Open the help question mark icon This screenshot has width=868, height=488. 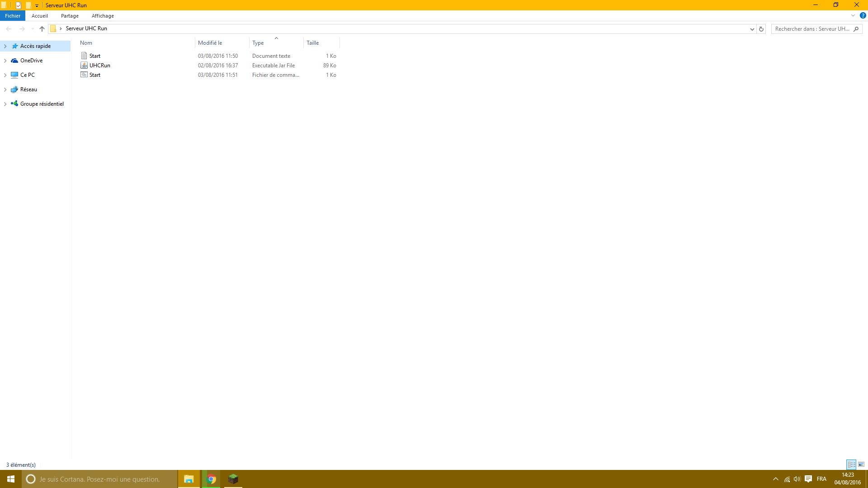(x=863, y=15)
